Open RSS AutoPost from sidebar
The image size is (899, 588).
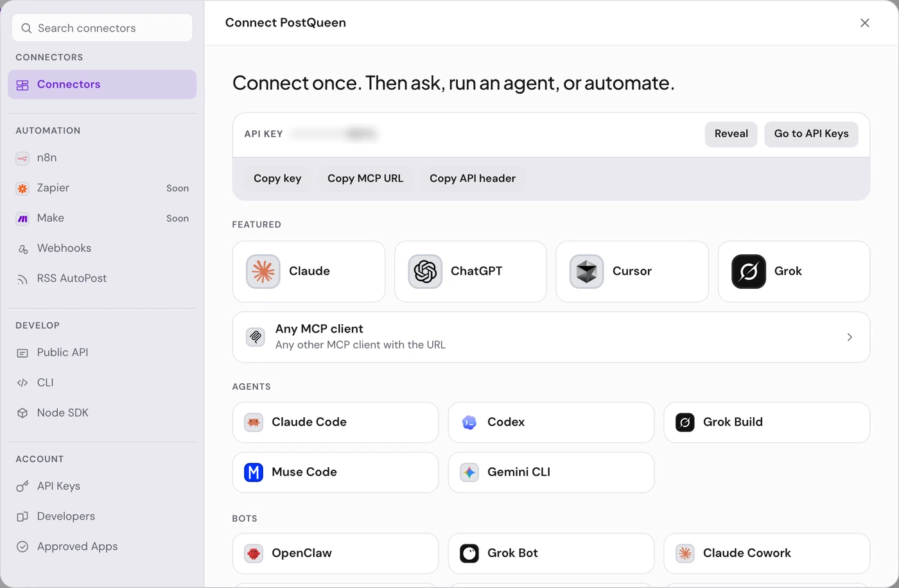coord(102,279)
